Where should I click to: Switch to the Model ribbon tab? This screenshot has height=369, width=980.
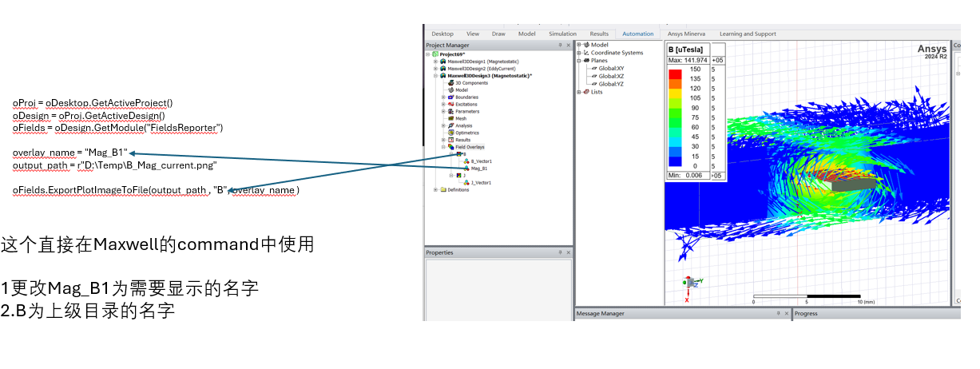click(526, 34)
